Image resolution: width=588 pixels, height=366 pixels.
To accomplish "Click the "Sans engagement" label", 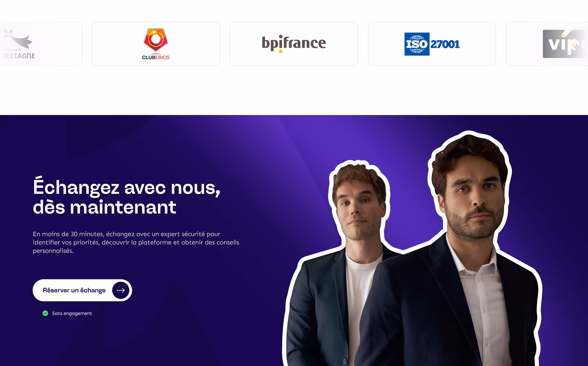I will pos(72,313).
